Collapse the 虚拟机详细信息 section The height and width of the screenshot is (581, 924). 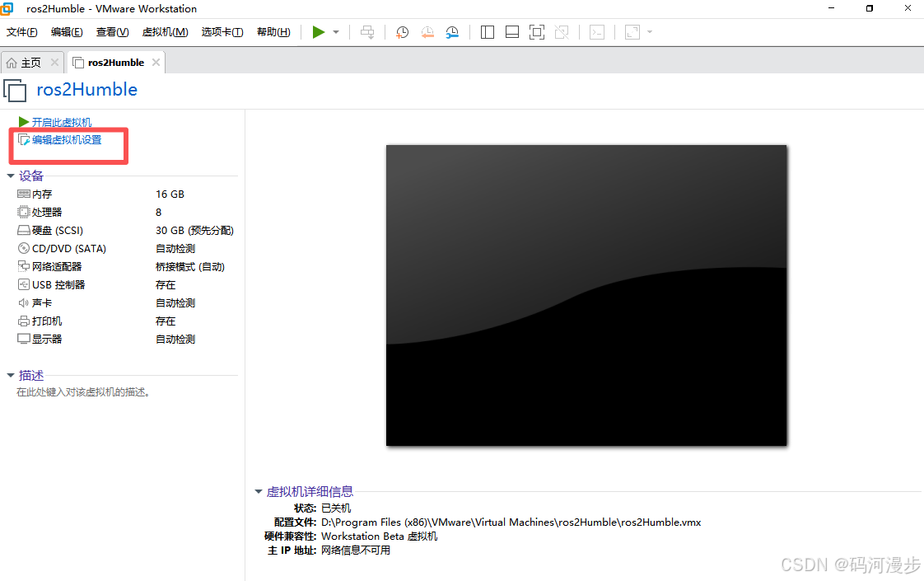coord(258,491)
